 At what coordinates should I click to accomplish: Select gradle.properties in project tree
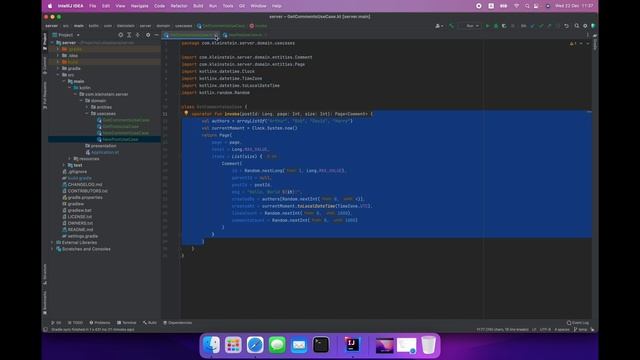(85, 197)
